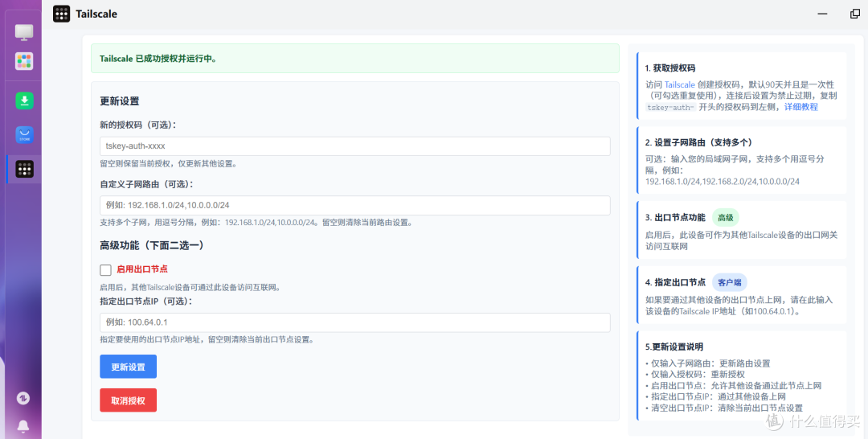Click the transfer arrows icon in sidebar
This screenshot has height=439, width=868.
pos(23,398)
